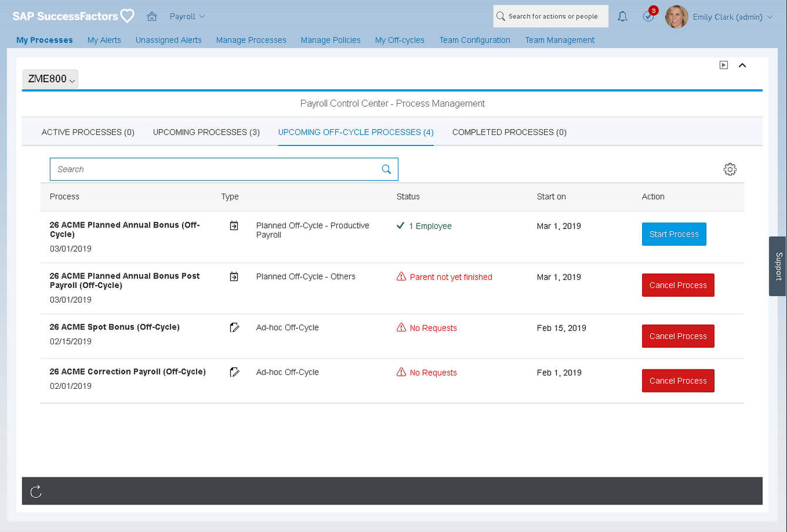Click the notification bell icon
Viewport: 787px width, 532px height.
[x=622, y=16]
